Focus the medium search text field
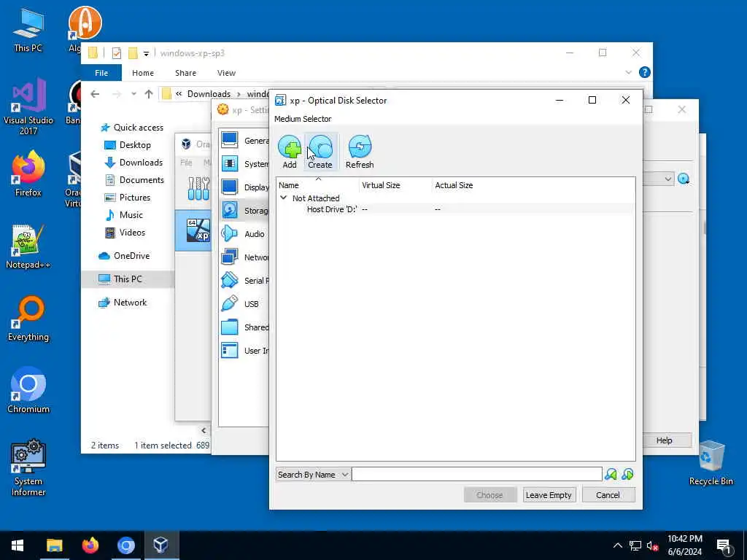 pos(477,474)
